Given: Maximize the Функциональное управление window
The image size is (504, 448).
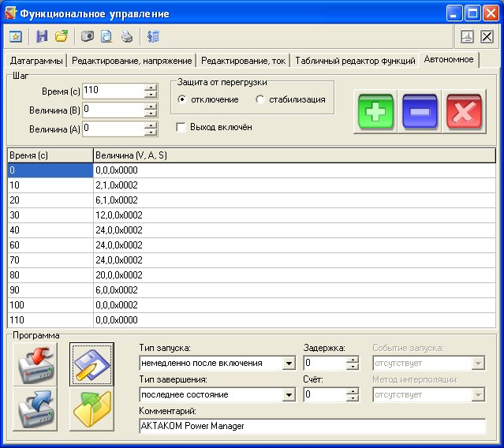Looking at the screenshot, I should pos(472,13).
